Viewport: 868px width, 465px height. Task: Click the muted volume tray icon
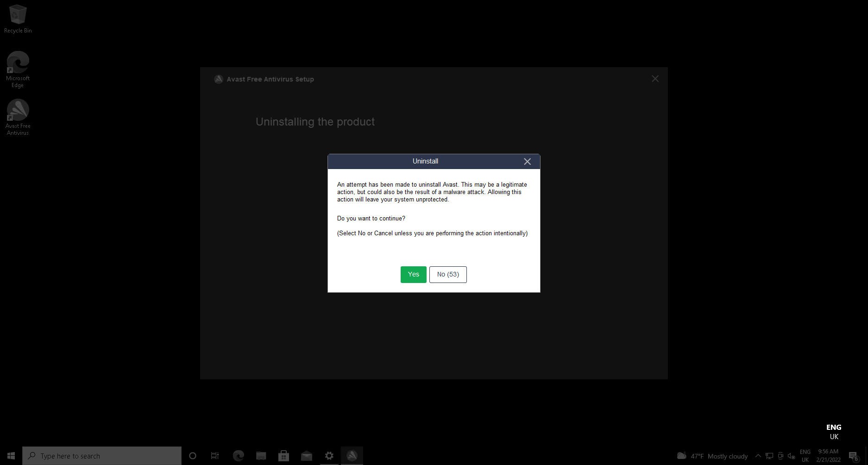[792, 456]
